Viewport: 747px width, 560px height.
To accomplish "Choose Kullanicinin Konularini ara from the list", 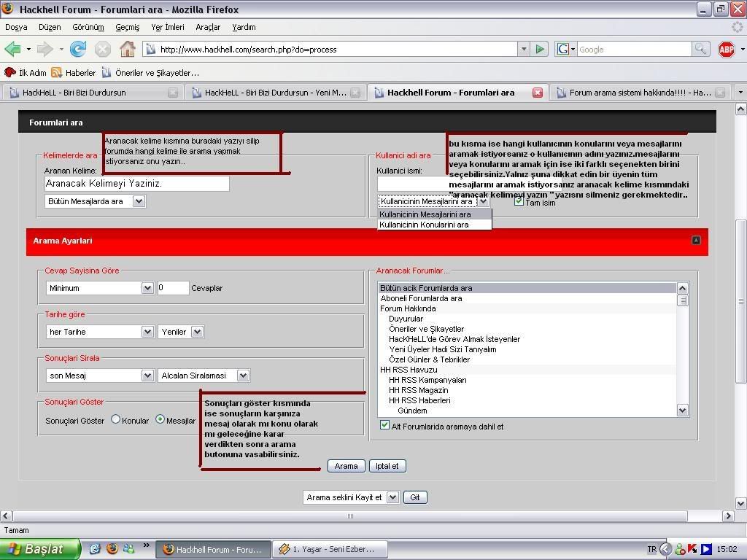I will point(434,225).
